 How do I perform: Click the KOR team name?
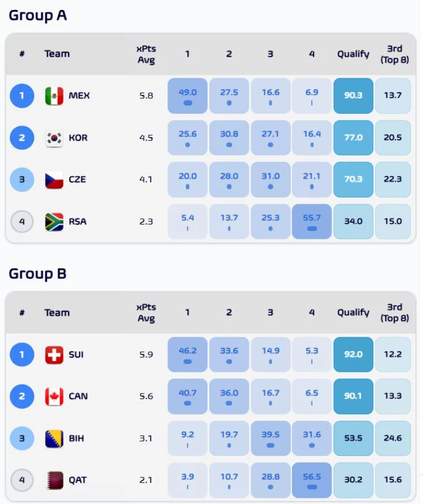[x=78, y=138]
